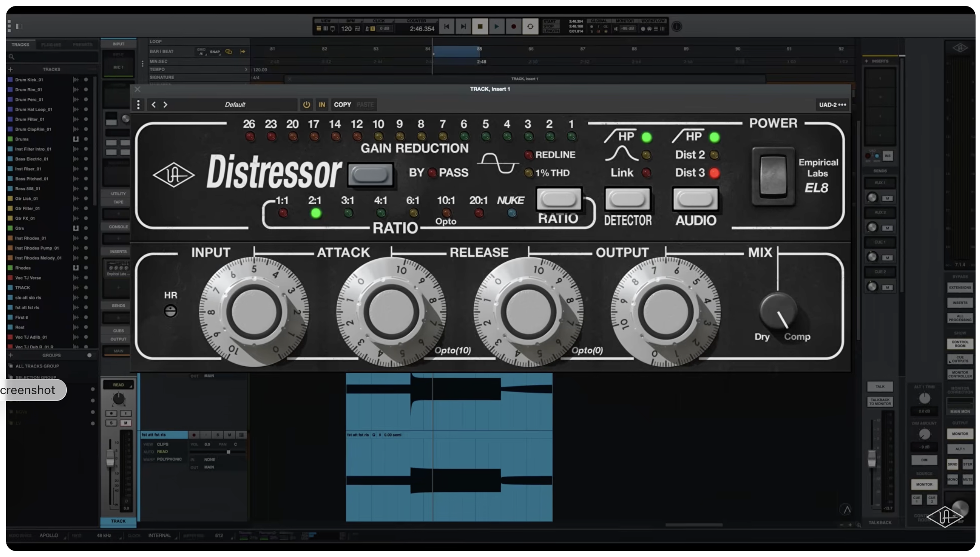Open the Default preset selector
The height and width of the screenshot is (557, 980).
pos(235,105)
